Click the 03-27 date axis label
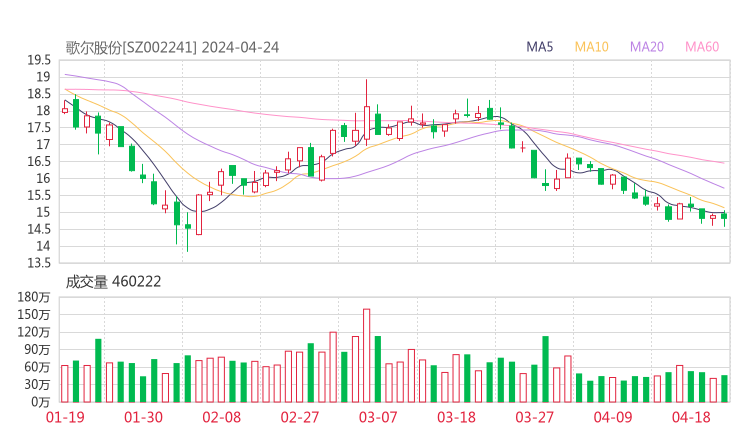The image size is (740, 440). [534, 417]
